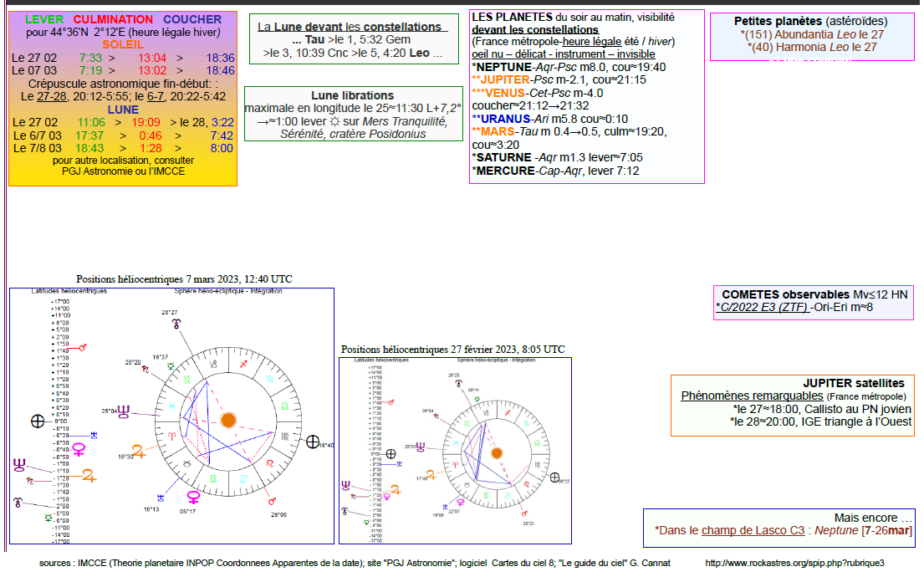Viewport: 924px width, 577px height.
Task: Click the orange Jupiter symbol beside 18°30 label
Action: point(139,452)
